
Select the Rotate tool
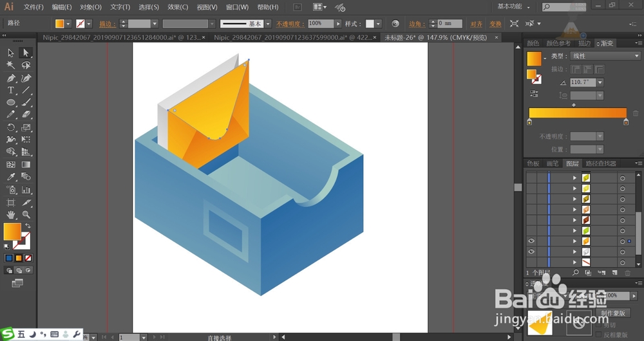(x=11, y=127)
